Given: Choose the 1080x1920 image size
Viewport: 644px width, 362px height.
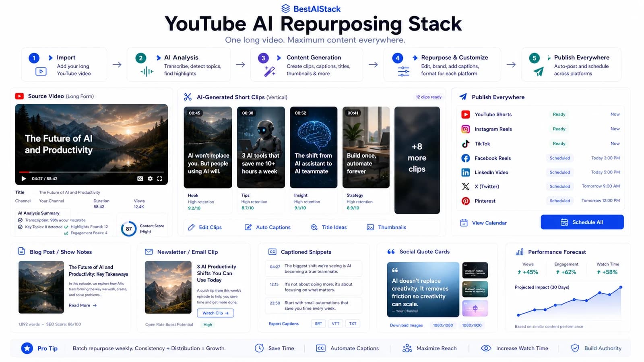Looking at the screenshot, I should coord(472,325).
